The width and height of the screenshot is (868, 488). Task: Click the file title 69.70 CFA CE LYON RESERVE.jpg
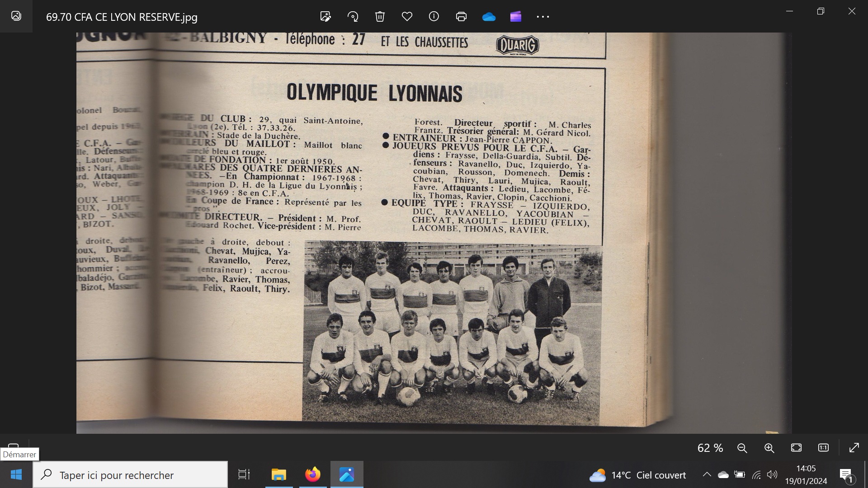(122, 17)
